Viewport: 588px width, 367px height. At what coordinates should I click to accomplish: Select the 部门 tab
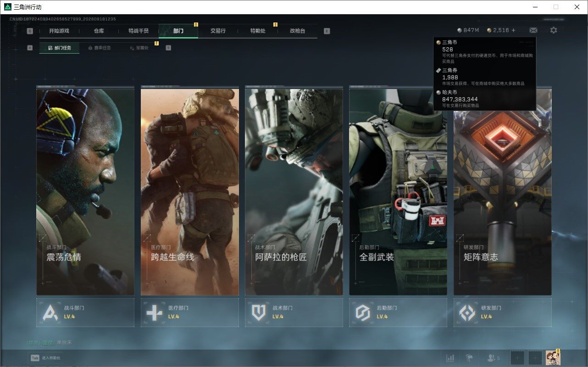point(178,31)
